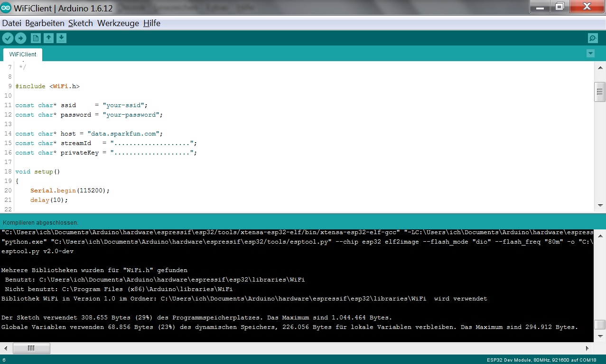Open the Datei menu
The height and width of the screenshot is (364, 606).
(x=12, y=23)
